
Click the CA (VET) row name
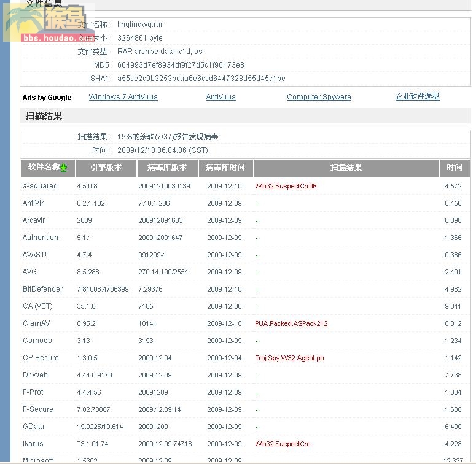coord(37,306)
